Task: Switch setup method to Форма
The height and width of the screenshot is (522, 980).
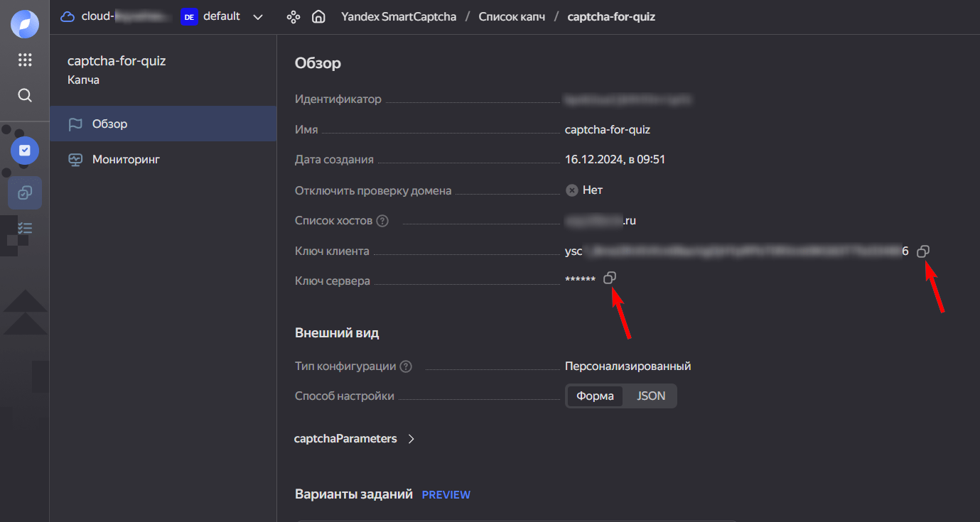Action: tap(595, 396)
